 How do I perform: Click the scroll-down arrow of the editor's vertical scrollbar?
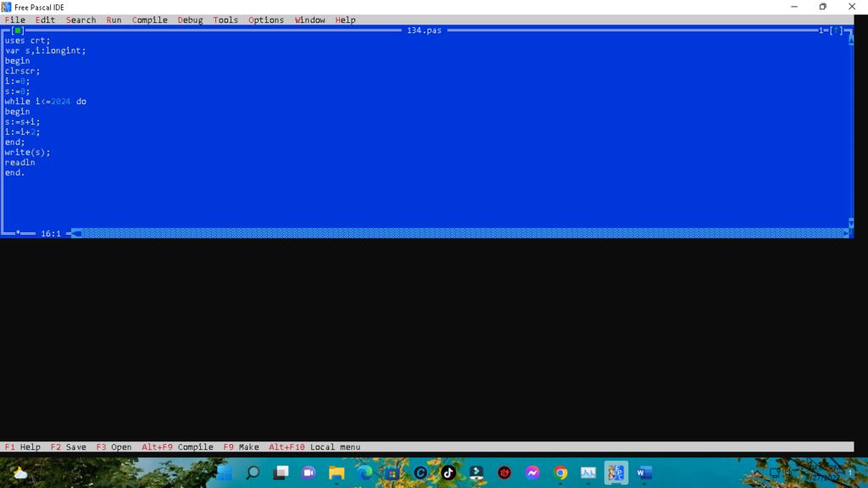pos(851,224)
